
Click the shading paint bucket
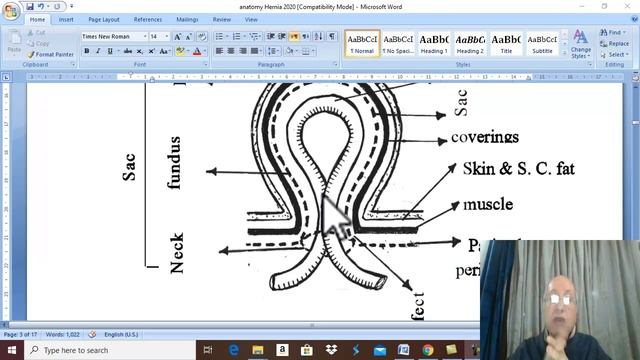(x=289, y=51)
